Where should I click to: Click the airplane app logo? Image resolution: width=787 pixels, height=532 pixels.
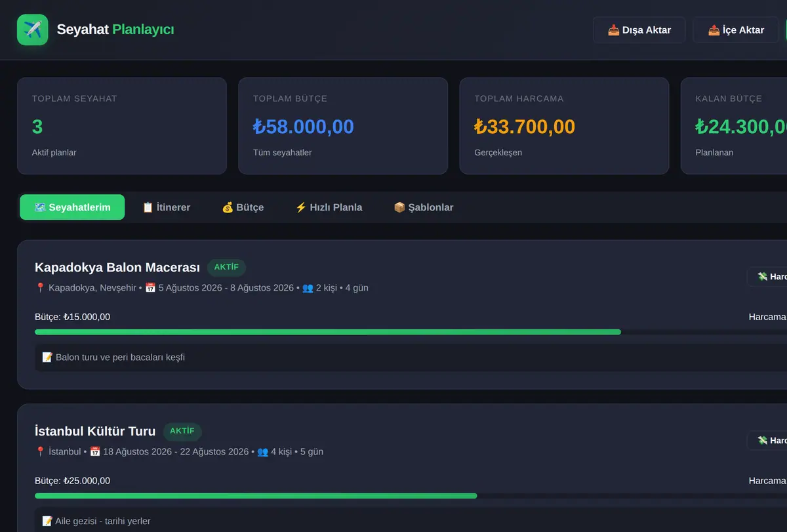coord(33,30)
